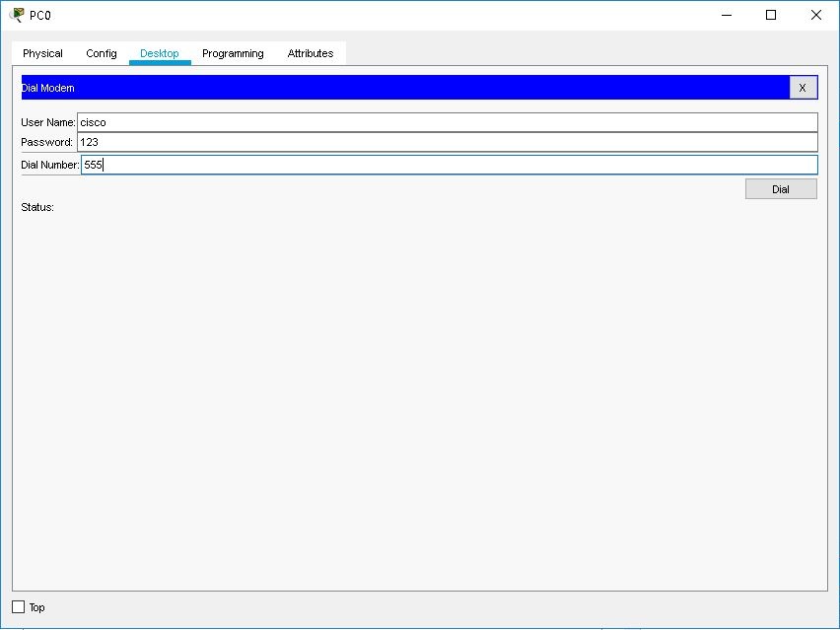Focus the Password input field
The width and height of the screenshot is (840, 630).
(x=394, y=143)
